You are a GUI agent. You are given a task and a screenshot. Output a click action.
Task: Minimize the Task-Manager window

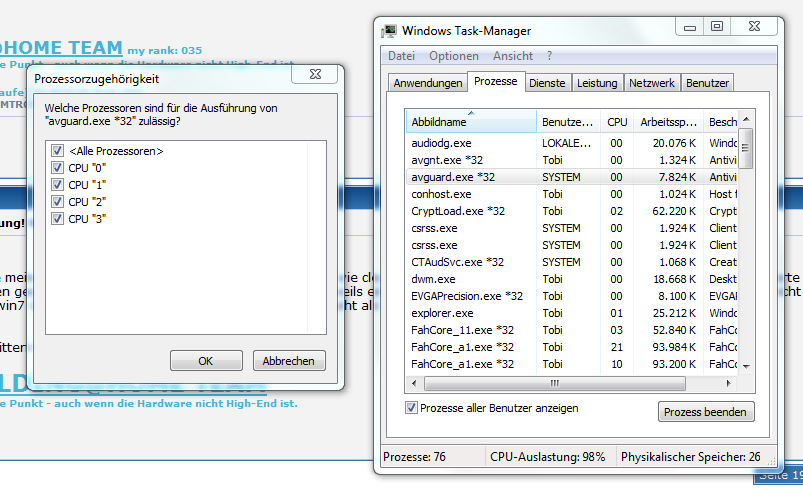690,27
